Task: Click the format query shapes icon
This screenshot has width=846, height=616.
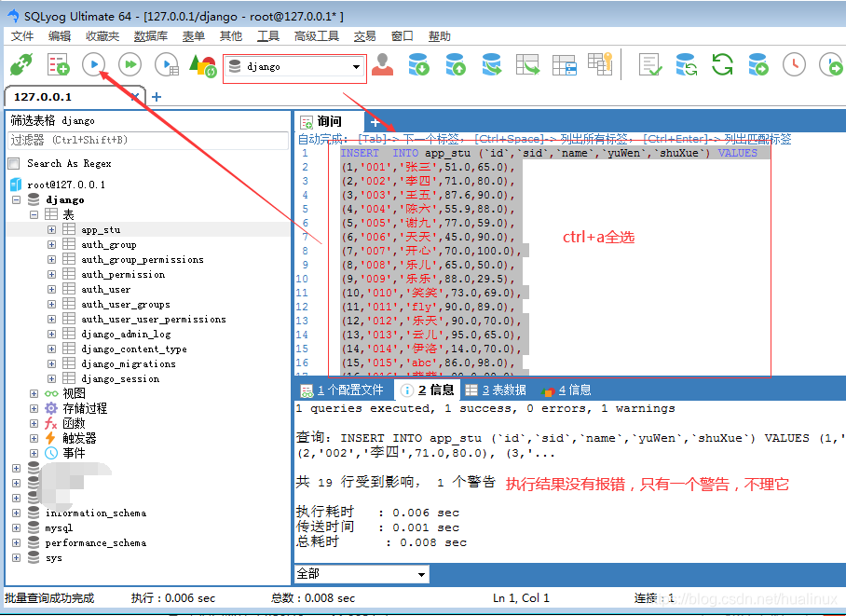Action: tap(203, 65)
